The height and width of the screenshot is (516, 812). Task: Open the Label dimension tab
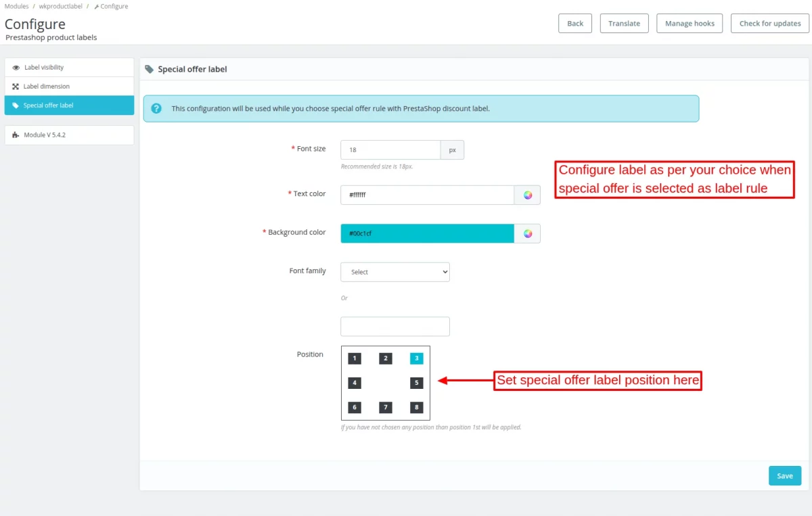(x=69, y=87)
